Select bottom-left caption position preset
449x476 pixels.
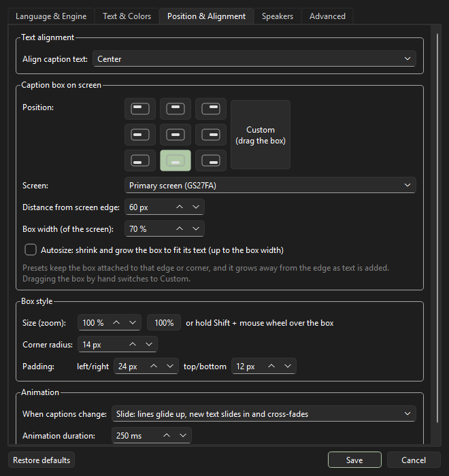(x=140, y=160)
